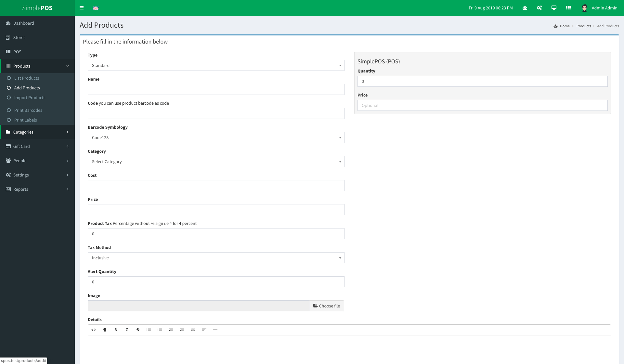Open the grid apps icon in top bar
Image resolution: width=624 pixels, height=364 pixels.
click(568, 8)
